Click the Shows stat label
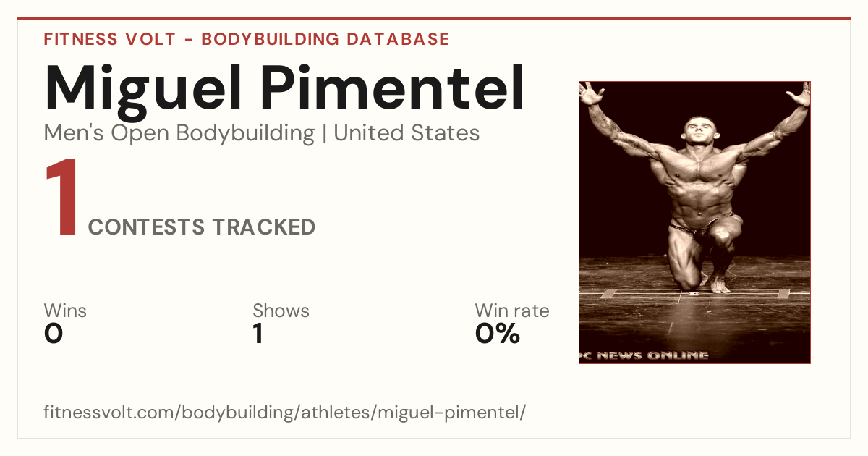This screenshot has width=868, height=456. (x=281, y=311)
